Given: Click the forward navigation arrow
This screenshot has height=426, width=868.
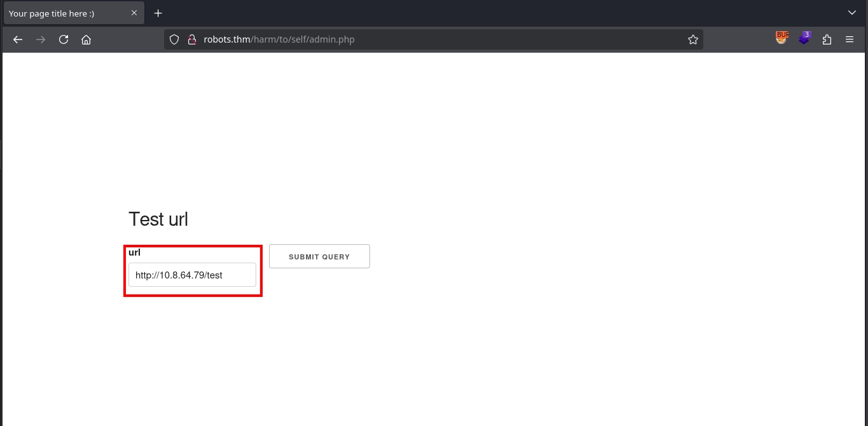Looking at the screenshot, I should pyautogui.click(x=41, y=39).
